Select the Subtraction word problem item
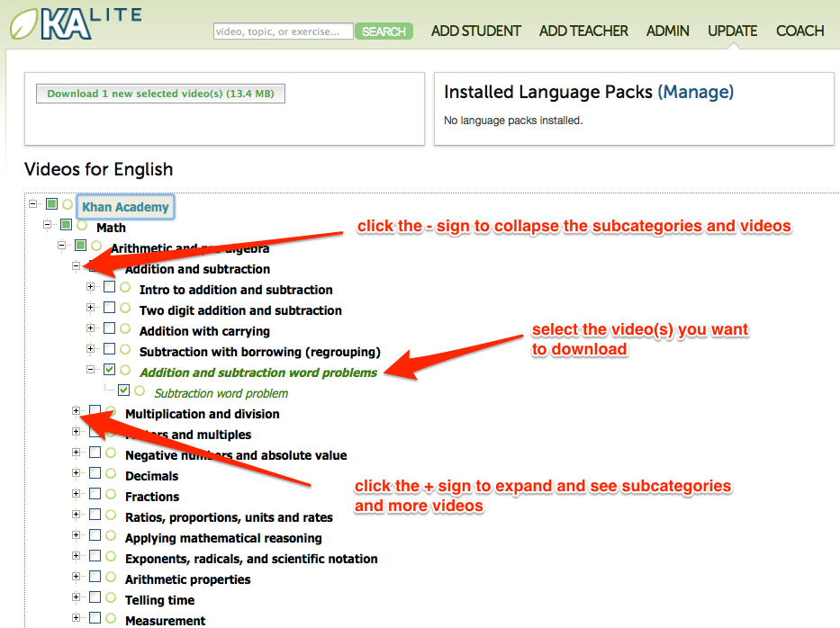 coord(221,393)
